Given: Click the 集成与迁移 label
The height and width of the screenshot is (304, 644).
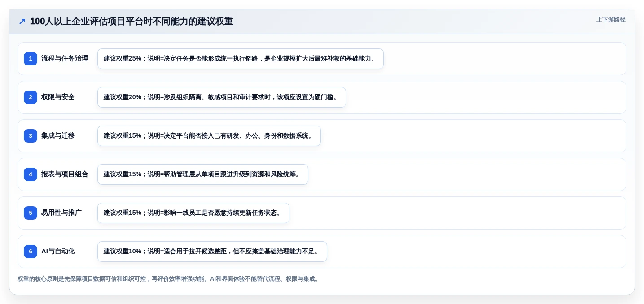Looking at the screenshot, I should 58,136.
